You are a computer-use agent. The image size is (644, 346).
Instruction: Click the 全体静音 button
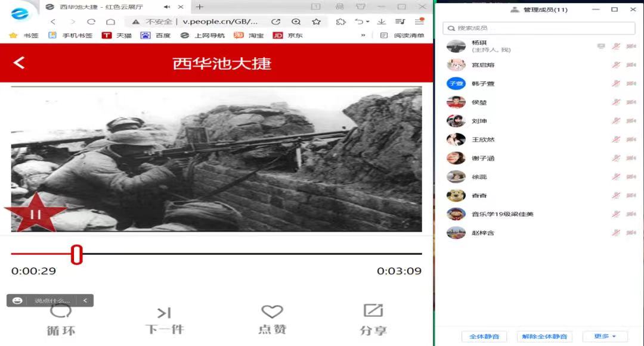point(484,336)
